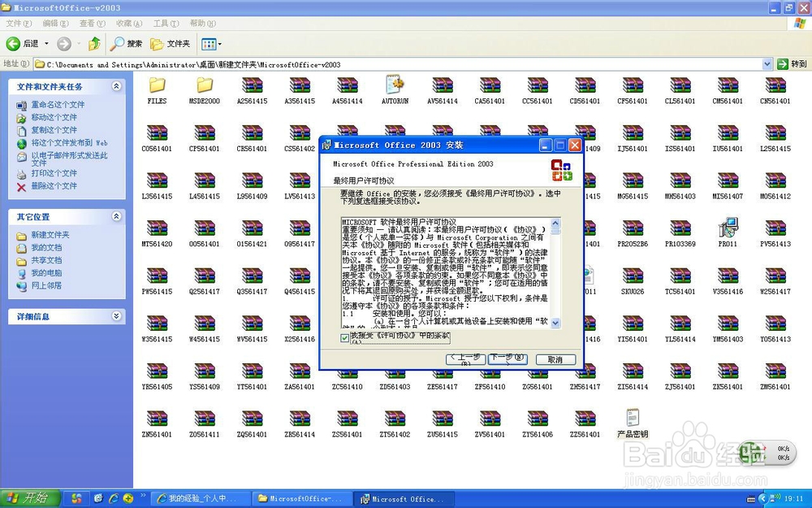Uncheck the license agreement acceptance checkbox

tap(344, 336)
